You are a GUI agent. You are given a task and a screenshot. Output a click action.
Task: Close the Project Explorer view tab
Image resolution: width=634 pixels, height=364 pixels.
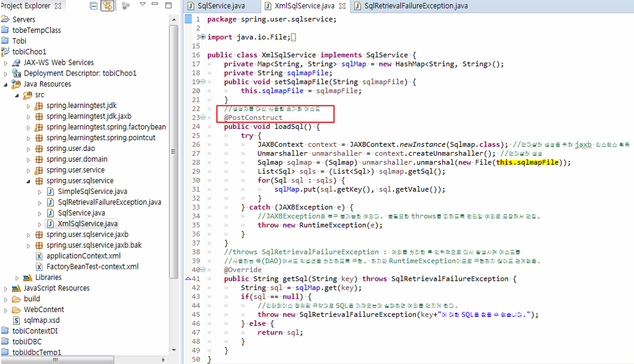(x=58, y=5)
